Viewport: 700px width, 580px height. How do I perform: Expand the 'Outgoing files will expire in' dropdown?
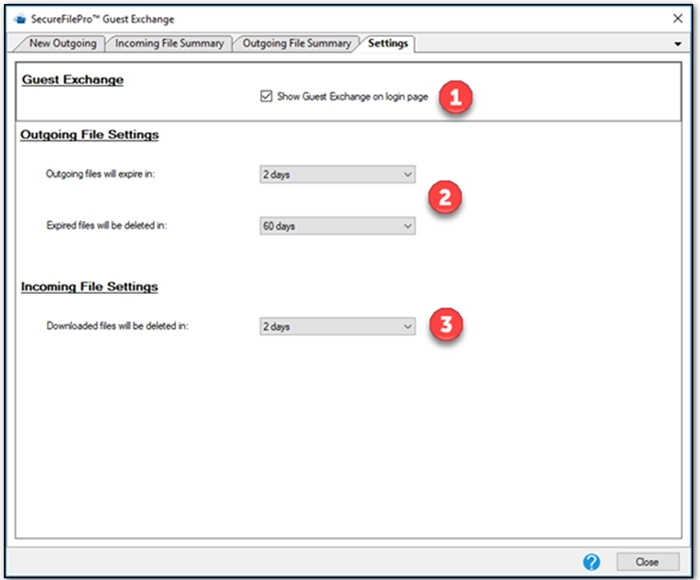pos(337,174)
